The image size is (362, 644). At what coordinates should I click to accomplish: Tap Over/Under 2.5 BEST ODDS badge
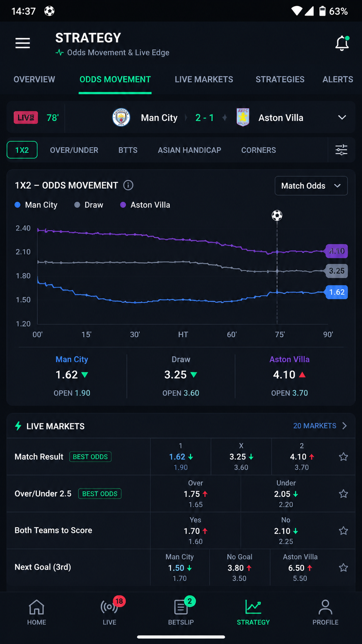point(100,494)
